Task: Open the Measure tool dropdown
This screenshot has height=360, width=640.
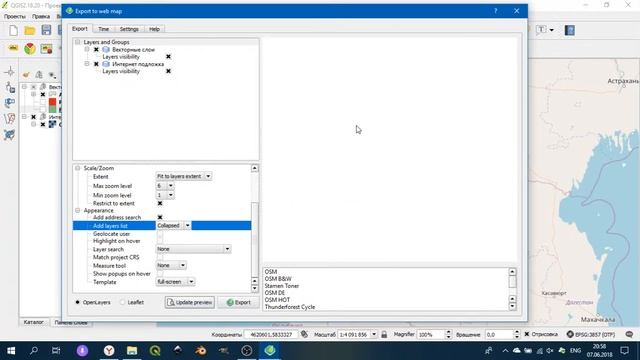Action: (171, 265)
